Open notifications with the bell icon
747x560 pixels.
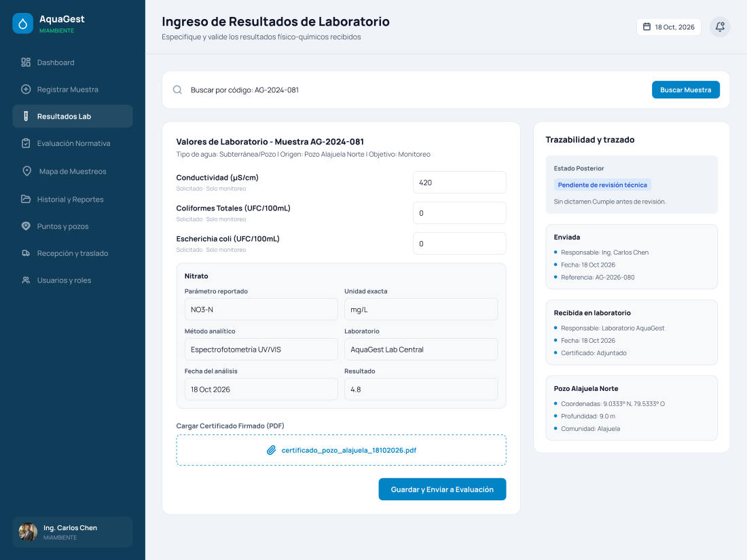(720, 26)
